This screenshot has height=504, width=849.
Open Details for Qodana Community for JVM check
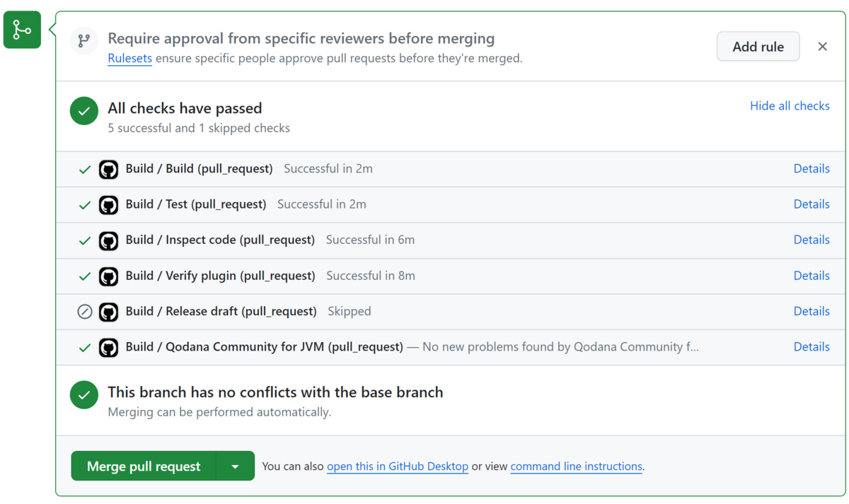812,346
